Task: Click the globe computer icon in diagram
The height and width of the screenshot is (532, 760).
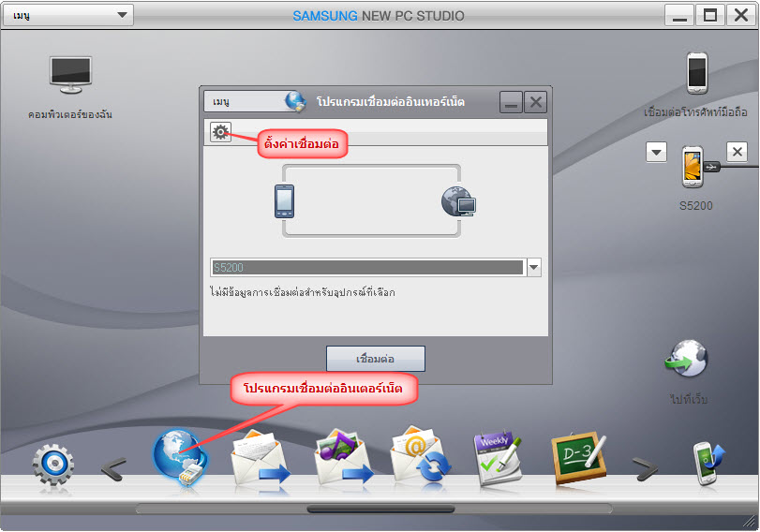Action: [458, 201]
